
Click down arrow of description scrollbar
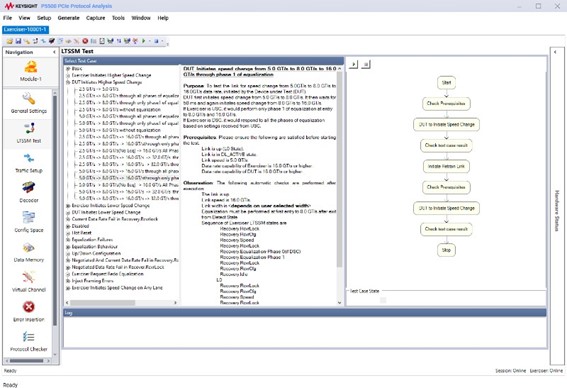click(x=340, y=303)
